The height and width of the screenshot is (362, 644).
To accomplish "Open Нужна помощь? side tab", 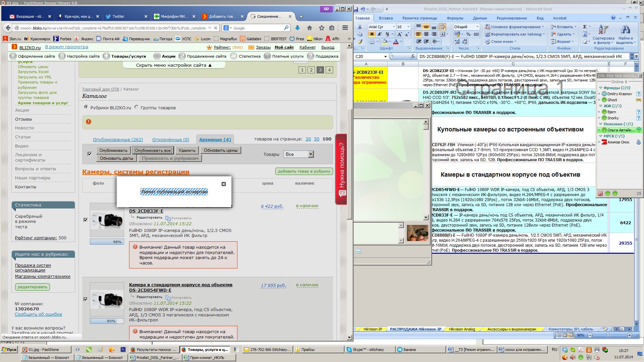I will click(x=341, y=169).
